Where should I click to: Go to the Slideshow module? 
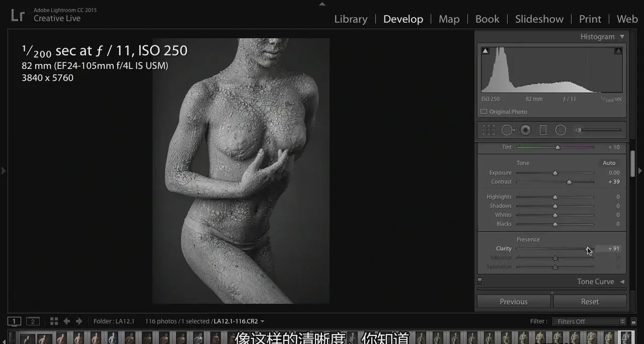pos(539,19)
